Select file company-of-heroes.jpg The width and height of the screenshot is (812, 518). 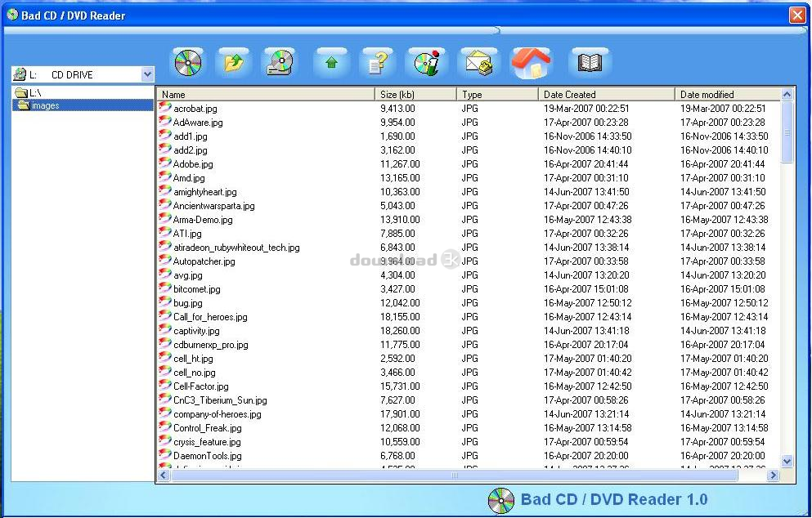tap(218, 414)
